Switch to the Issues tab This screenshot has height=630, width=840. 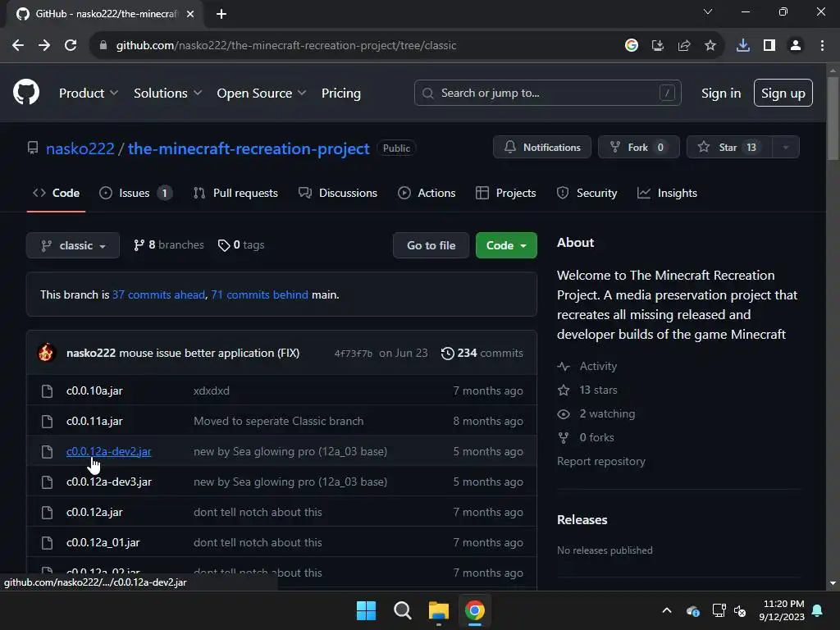(x=135, y=193)
